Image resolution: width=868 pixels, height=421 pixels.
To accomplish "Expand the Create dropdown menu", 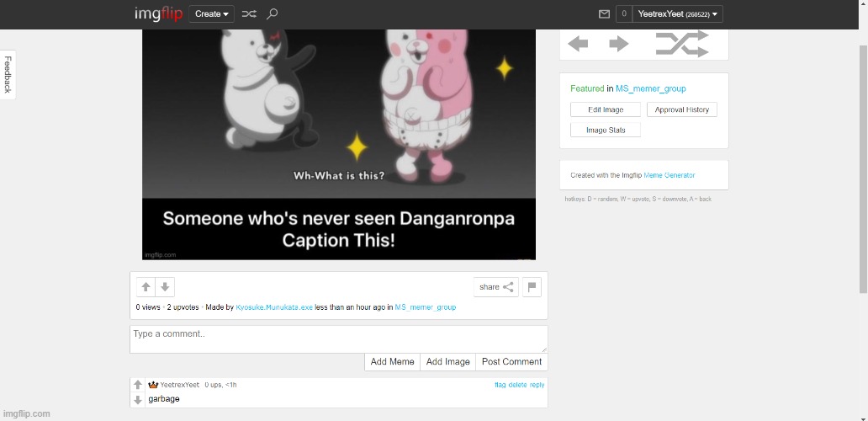I will coord(211,14).
